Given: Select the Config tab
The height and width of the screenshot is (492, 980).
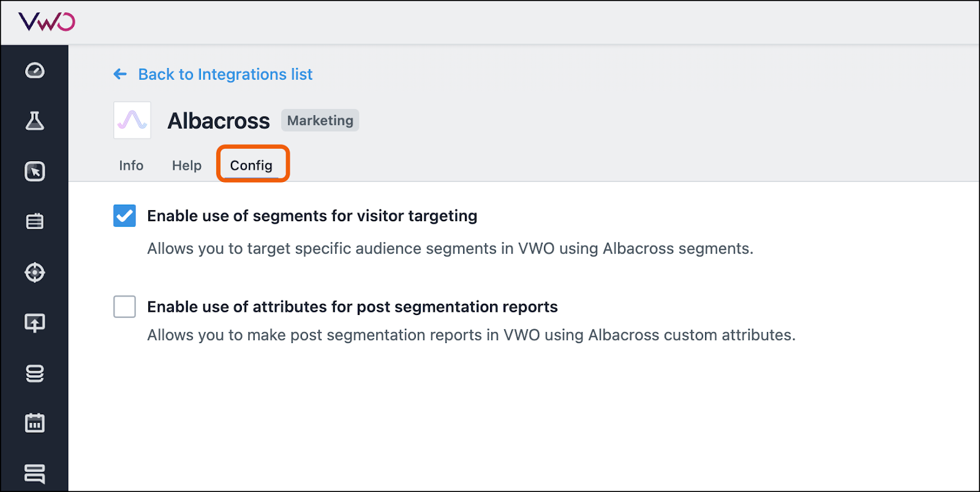Looking at the screenshot, I should click(251, 165).
